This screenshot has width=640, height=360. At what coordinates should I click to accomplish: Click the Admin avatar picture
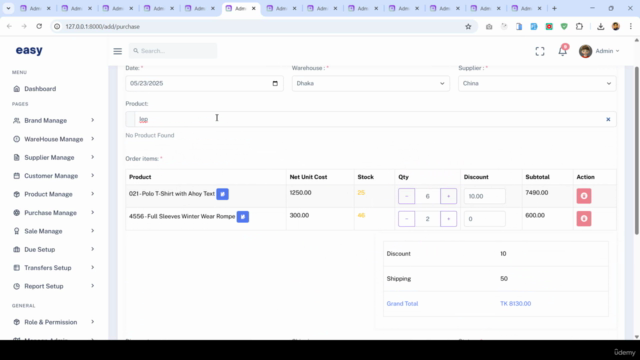(x=585, y=51)
